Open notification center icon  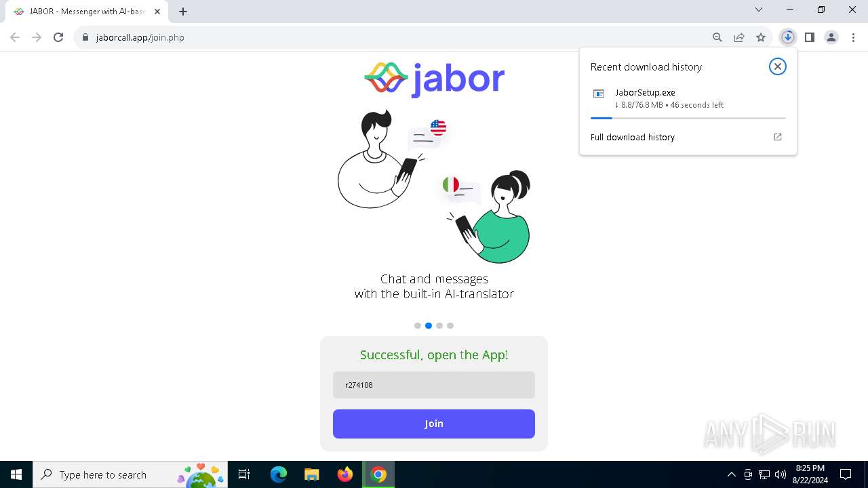click(x=846, y=474)
